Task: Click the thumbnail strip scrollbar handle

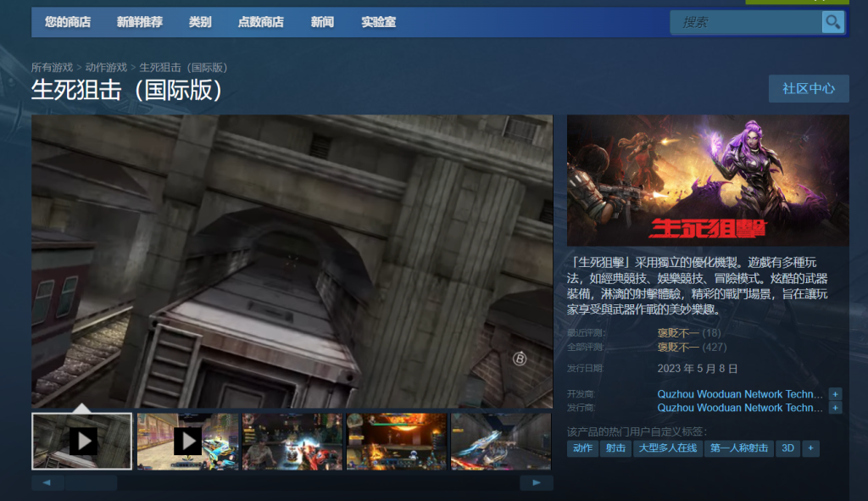Action: [92, 482]
